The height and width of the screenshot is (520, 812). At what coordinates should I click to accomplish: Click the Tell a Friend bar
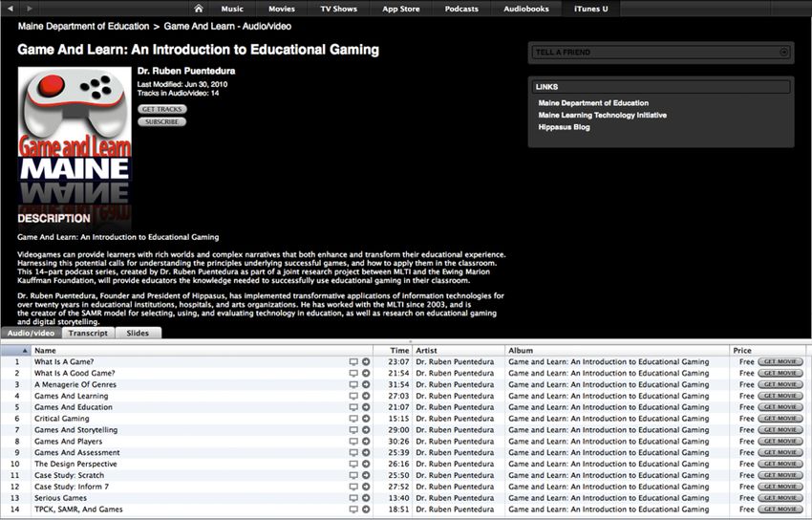(x=661, y=53)
